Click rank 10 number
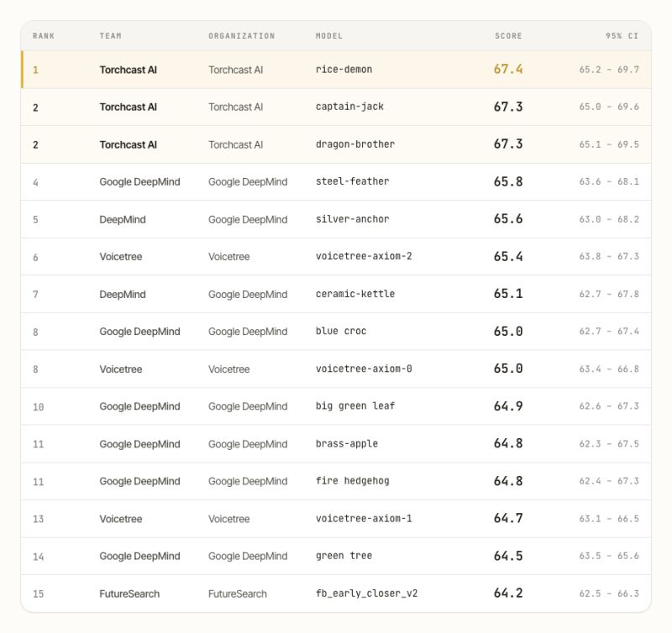 [x=38, y=407]
